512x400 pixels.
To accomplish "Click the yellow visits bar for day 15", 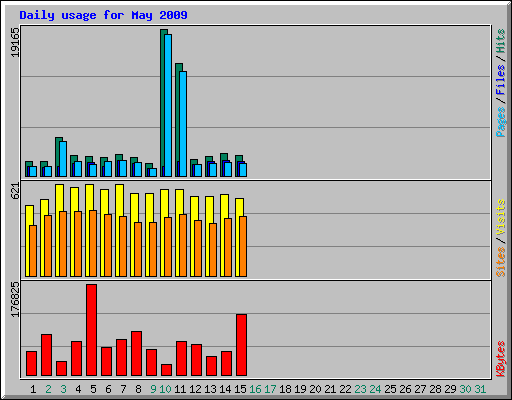I will pyautogui.click(x=238, y=237).
